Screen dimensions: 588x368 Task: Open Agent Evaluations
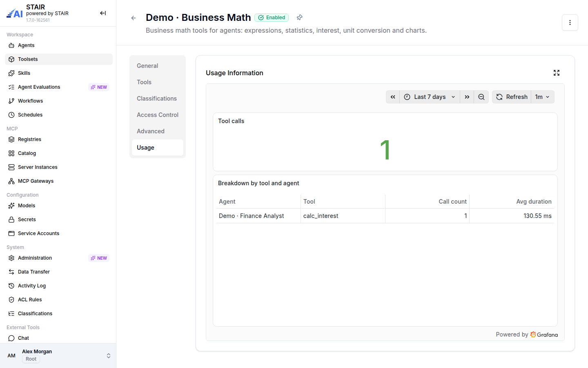coord(59,87)
